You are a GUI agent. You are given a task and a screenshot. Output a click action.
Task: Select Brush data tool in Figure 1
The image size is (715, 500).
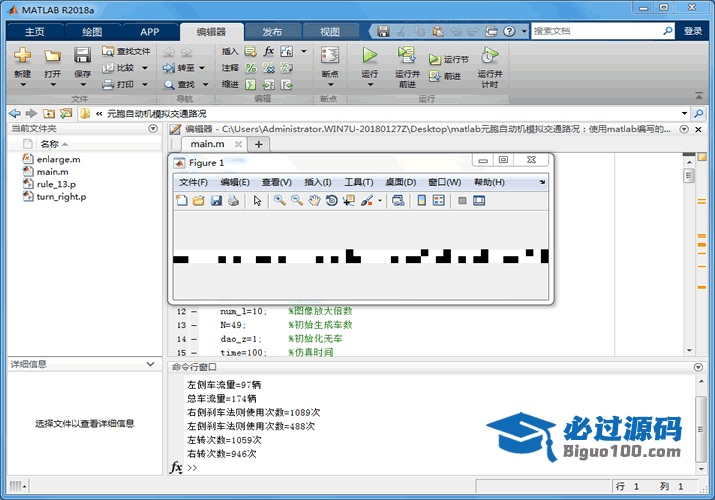[367, 201]
